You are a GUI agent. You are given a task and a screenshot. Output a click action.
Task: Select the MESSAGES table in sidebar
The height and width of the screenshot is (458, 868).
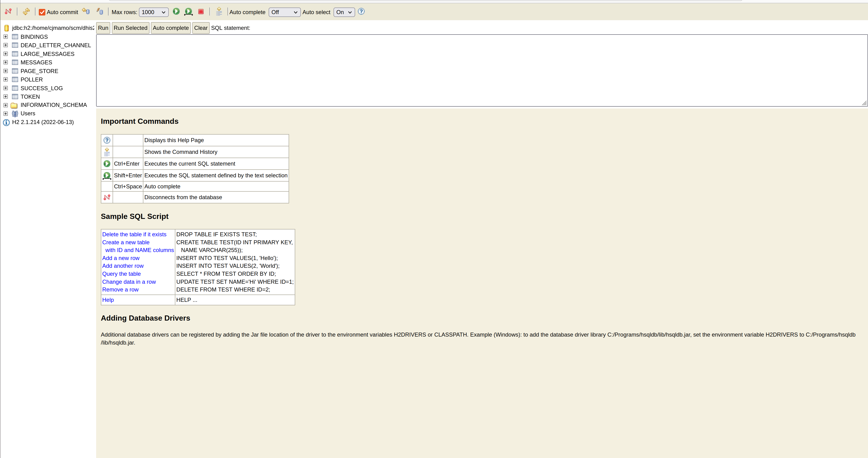coord(36,62)
